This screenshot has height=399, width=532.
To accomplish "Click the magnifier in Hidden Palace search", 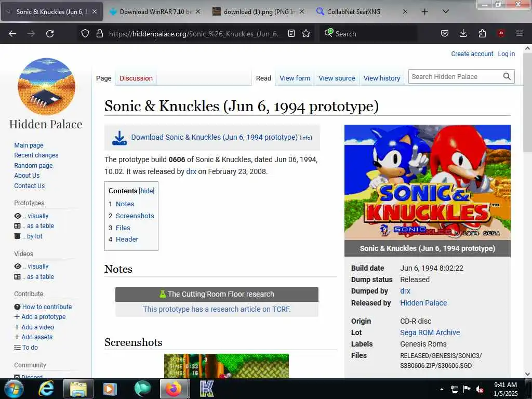I will tap(507, 77).
